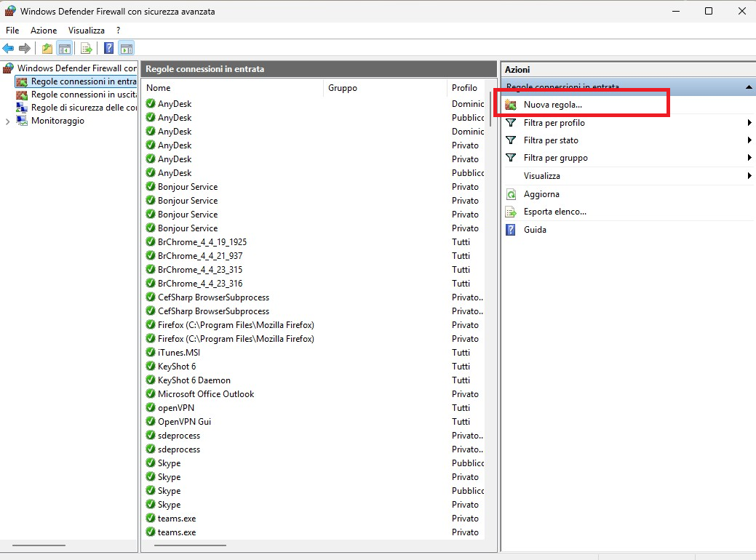Screen dimensions: 756x560
Task: Click the Aggiorna refresh icon
Action: [511, 194]
